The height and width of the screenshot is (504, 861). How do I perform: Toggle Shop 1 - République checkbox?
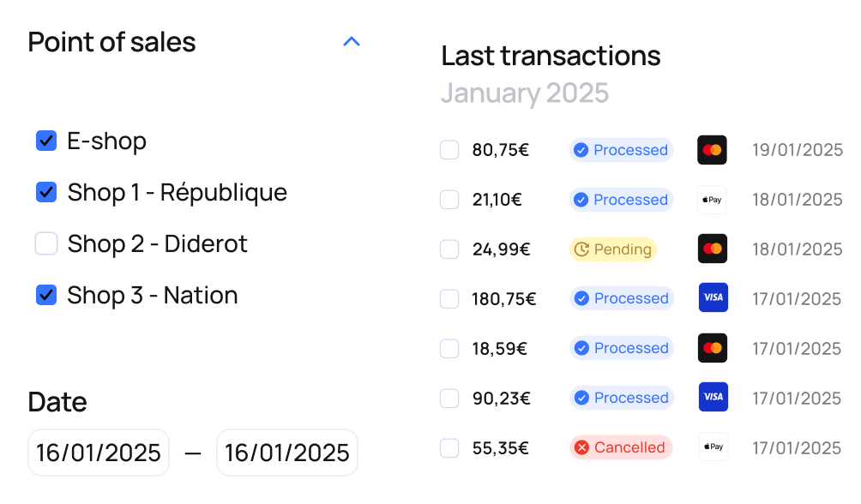(x=46, y=192)
